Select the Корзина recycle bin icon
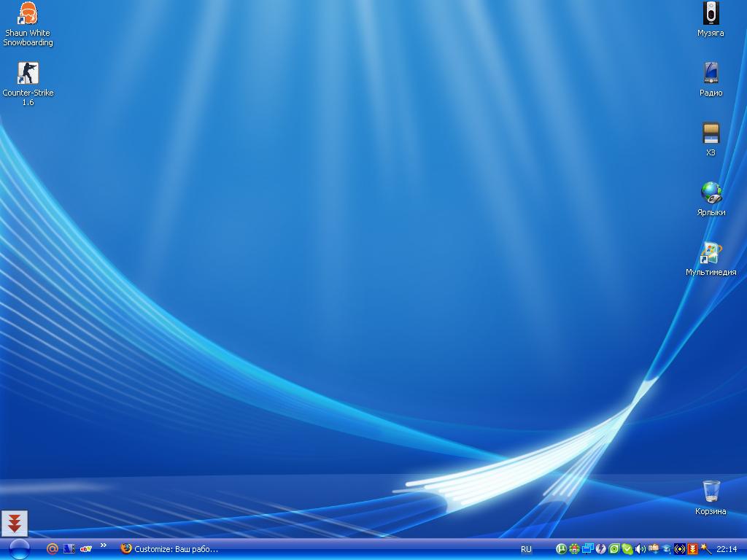The image size is (747, 560). pyautogui.click(x=711, y=491)
